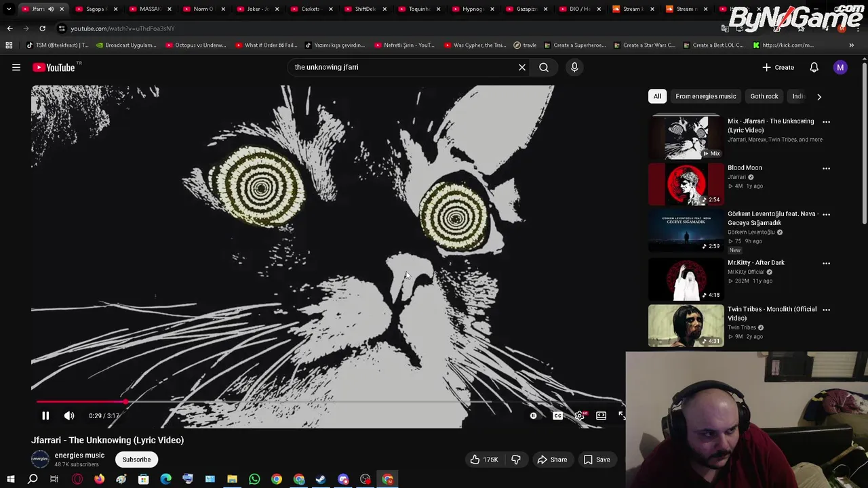
Task: Open options for Geceye Sığamadık video
Action: tap(826, 214)
